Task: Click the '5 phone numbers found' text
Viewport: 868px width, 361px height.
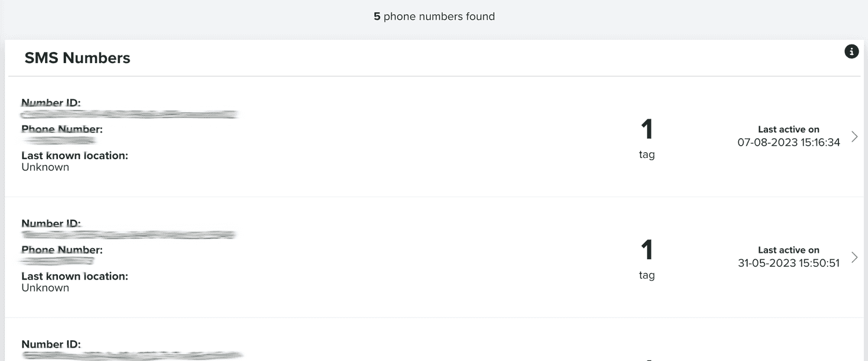Action: point(434,16)
